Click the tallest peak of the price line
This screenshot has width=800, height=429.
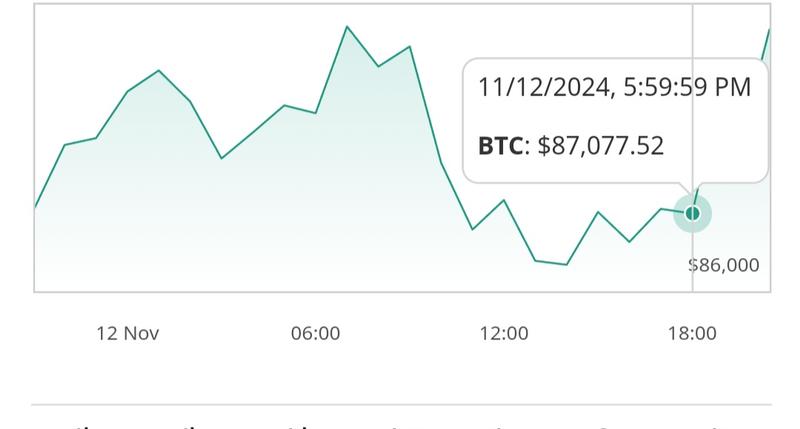coord(347,26)
